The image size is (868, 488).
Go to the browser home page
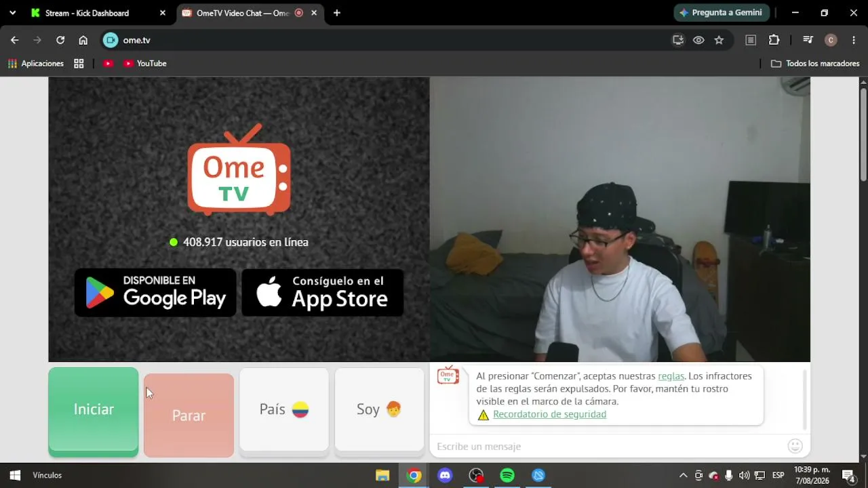pyautogui.click(x=83, y=40)
